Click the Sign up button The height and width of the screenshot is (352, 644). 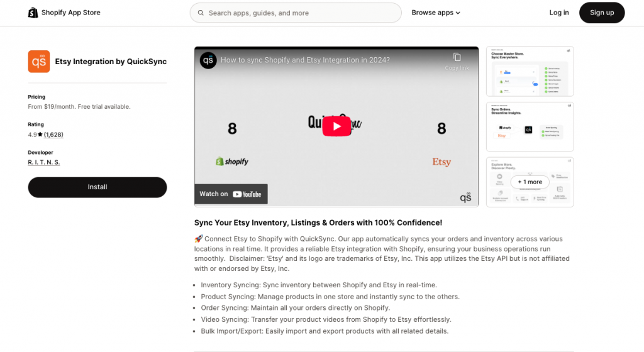602,13
